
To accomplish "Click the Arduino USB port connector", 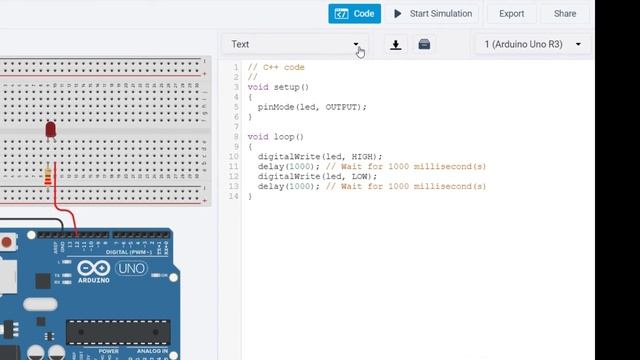I will 8,278.
